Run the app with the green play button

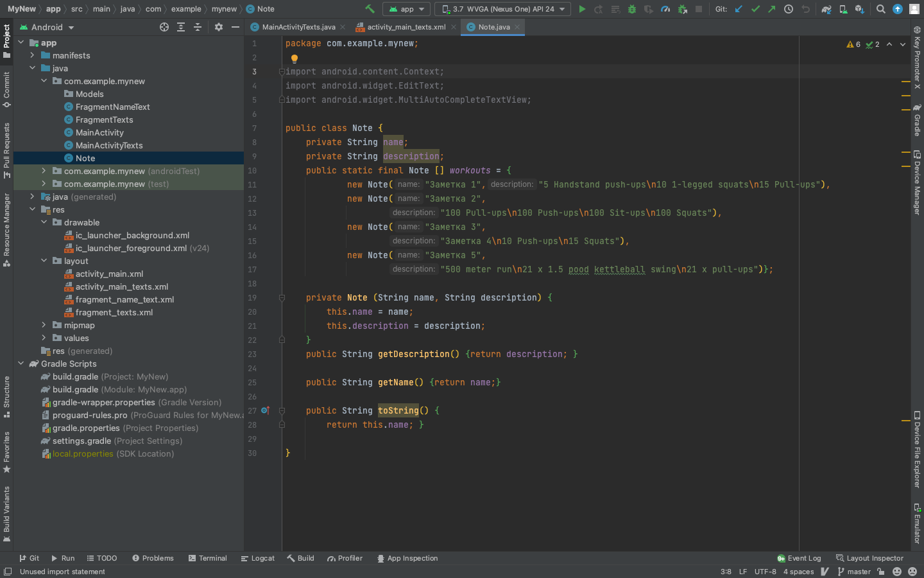[582, 9]
